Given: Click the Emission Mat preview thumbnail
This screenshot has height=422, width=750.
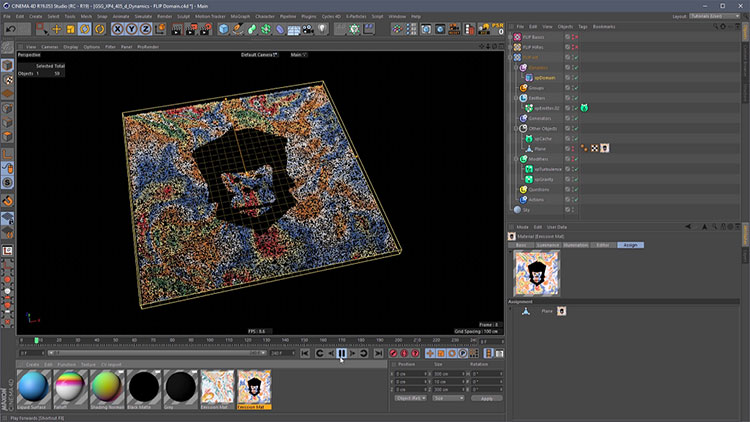Looking at the screenshot, I should (x=536, y=273).
